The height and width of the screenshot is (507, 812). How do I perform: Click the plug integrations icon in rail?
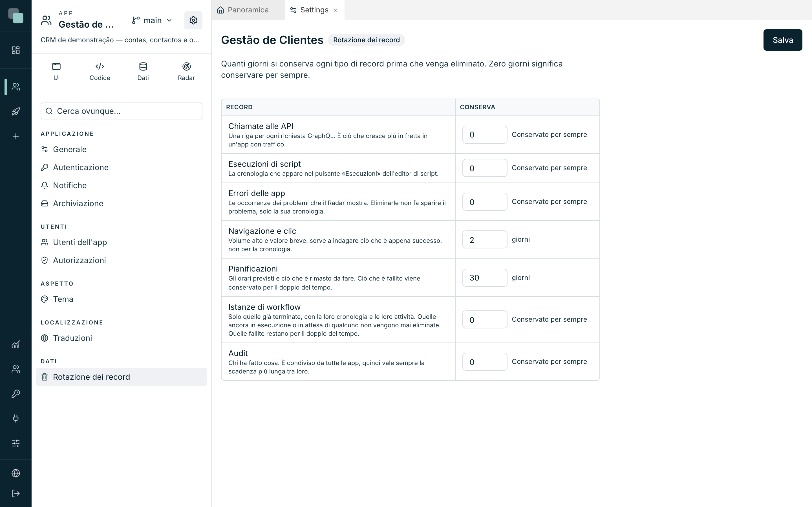click(16, 419)
